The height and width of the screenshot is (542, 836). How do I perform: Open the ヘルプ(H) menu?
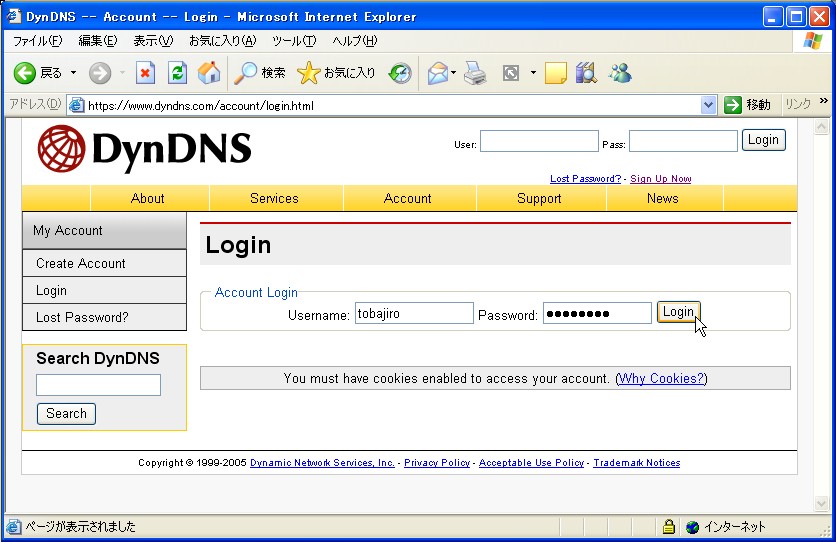coord(355,41)
